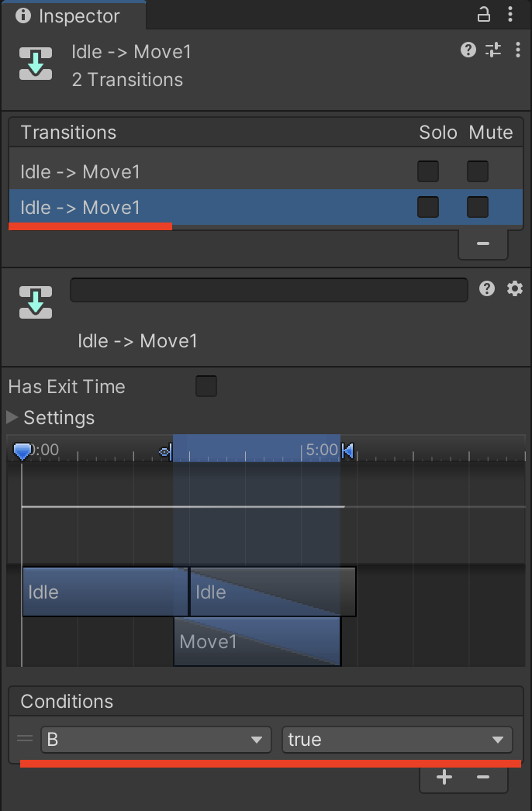
Task: Enable the Has Exit Time checkbox
Action: point(206,385)
